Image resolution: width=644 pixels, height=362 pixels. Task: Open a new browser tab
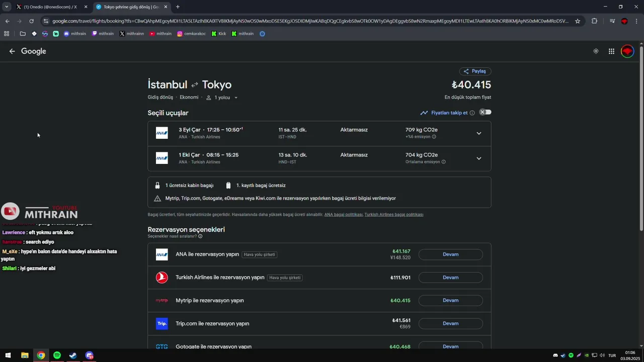point(178,7)
